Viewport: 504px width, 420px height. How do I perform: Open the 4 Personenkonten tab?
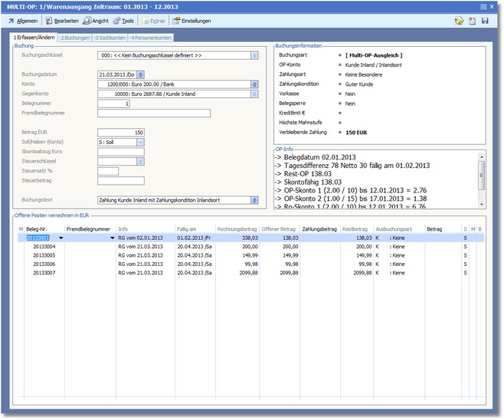click(150, 37)
